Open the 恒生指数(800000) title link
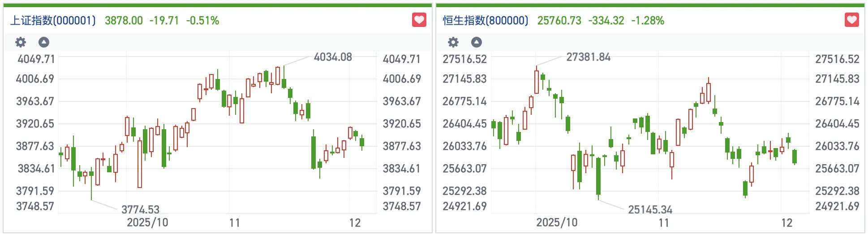This screenshot has height=236, width=868. (x=486, y=21)
